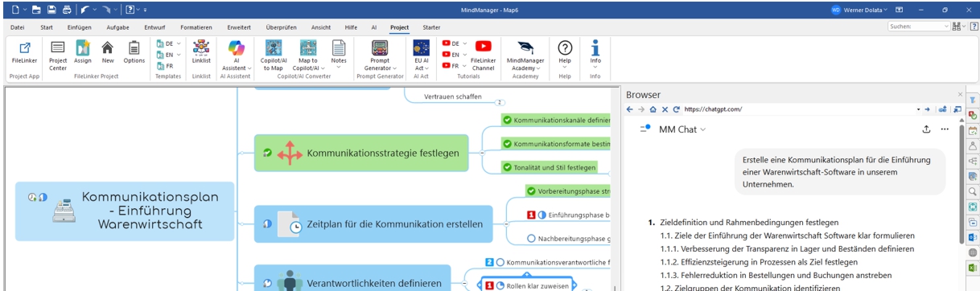
Task: Open FileLinker Options
Action: (x=134, y=52)
